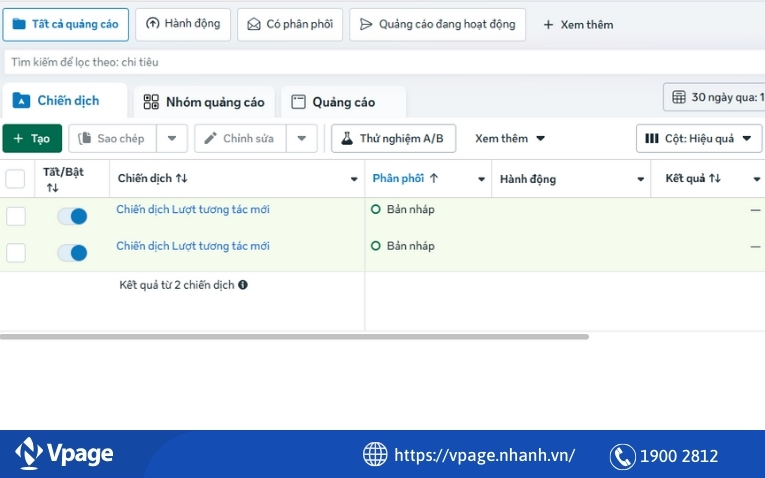Click the globe icon in the footer

375,454
